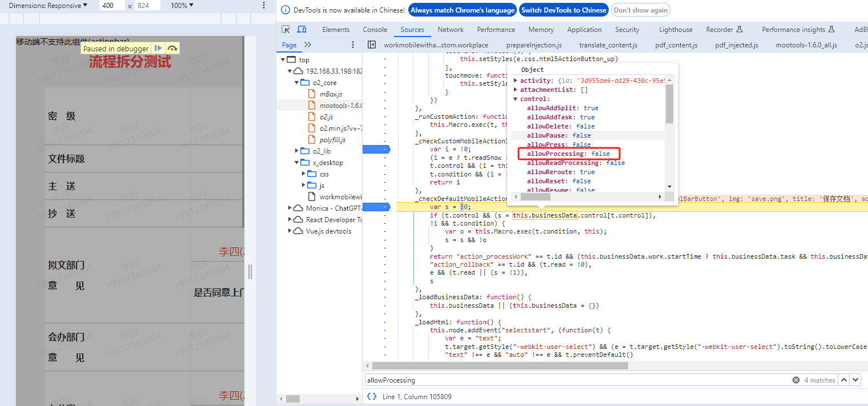Click the viewport width input field
The height and width of the screenshot is (406, 868).
pos(111,5)
